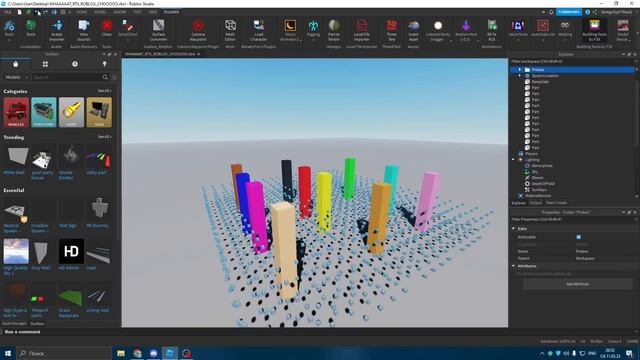Switch to the VIEW ribbon tab

(153, 12)
